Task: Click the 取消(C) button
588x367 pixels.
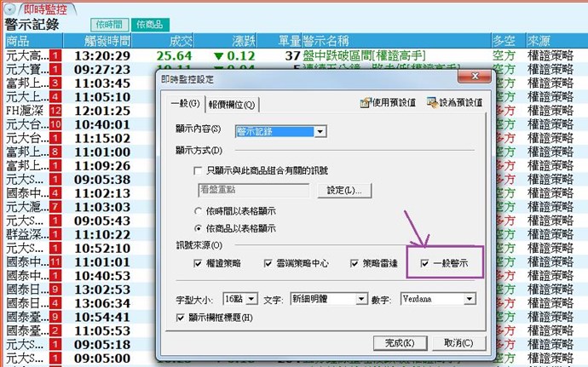Action: [x=458, y=342]
